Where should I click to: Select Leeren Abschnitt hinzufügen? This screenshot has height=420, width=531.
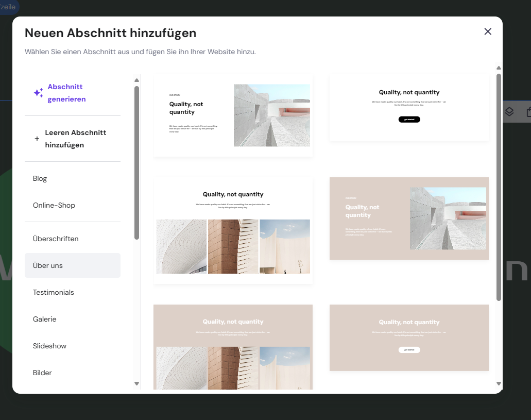click(73, 139)
